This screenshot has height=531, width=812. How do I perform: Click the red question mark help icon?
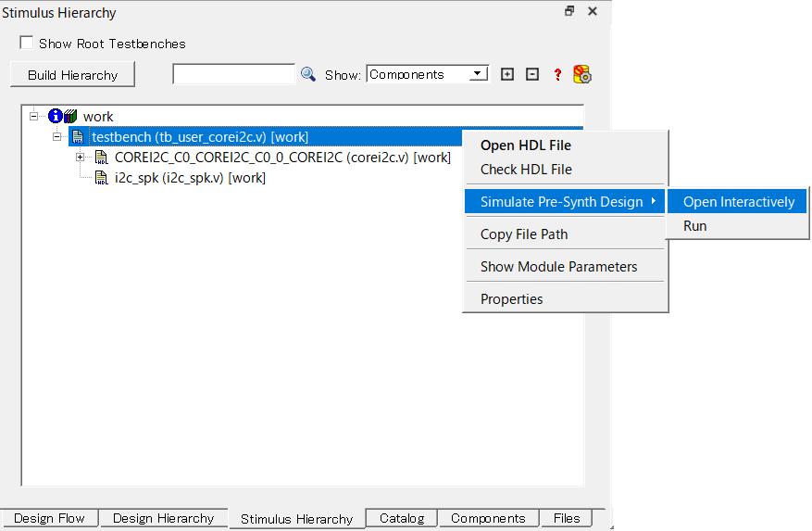(557, 75)
